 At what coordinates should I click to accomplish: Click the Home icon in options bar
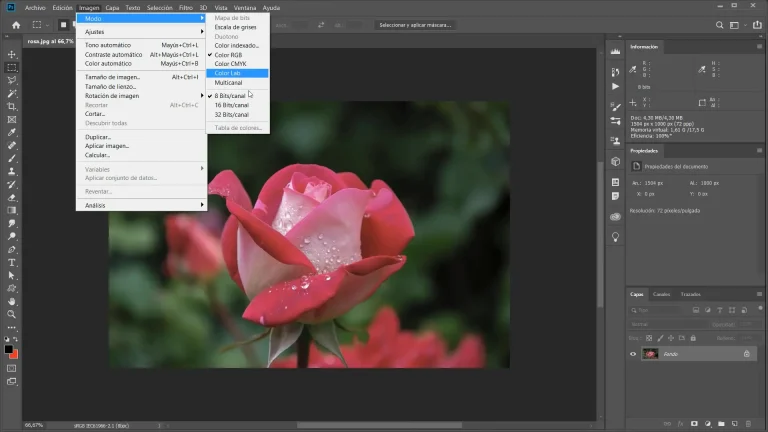click(x=15, y=24)
